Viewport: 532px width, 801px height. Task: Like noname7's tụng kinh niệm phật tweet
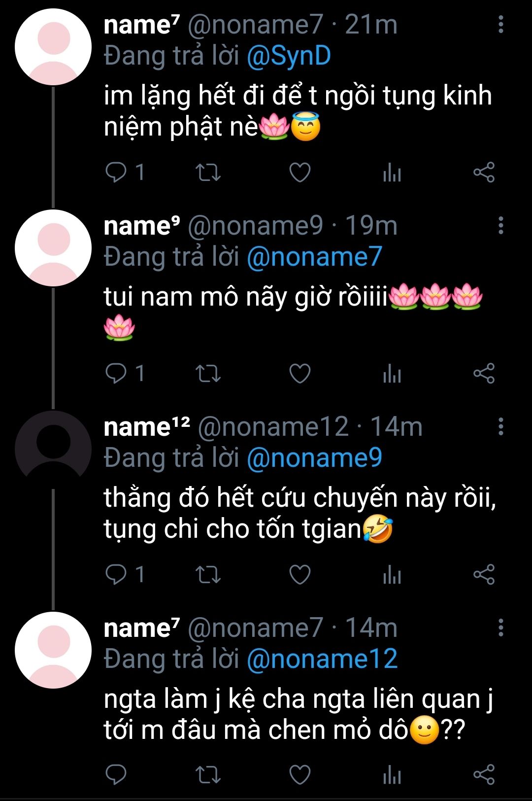[x=299, y=173]
